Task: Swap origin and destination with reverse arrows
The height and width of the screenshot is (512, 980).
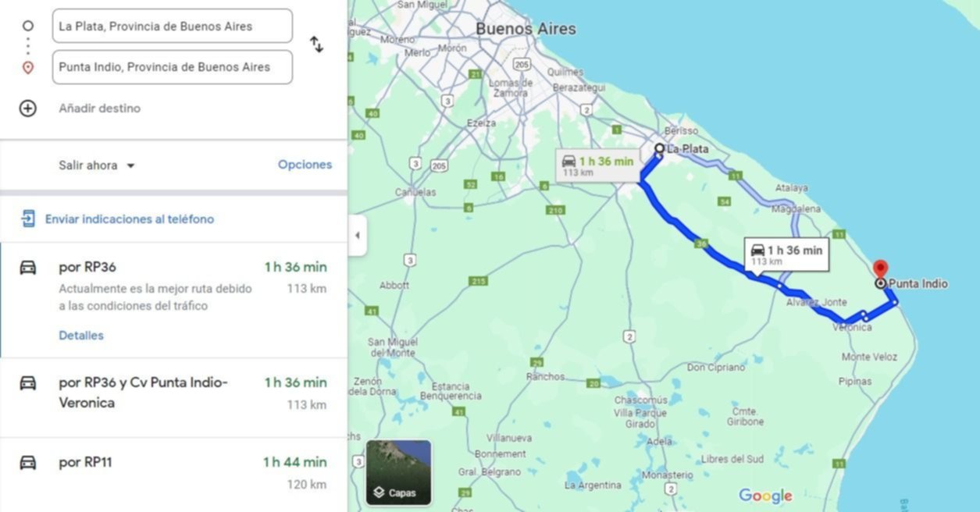Action: pyautogui.click(x=316, y=44)
